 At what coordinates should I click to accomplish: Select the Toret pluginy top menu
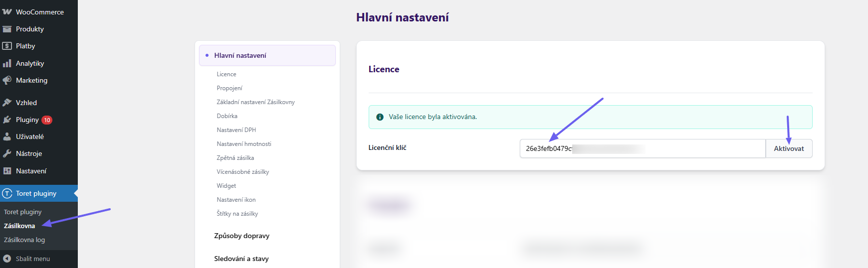click(x=39, y=193)
